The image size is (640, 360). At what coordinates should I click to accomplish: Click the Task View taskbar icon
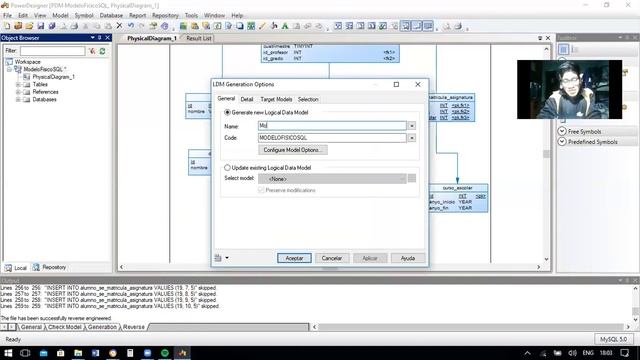25,353
